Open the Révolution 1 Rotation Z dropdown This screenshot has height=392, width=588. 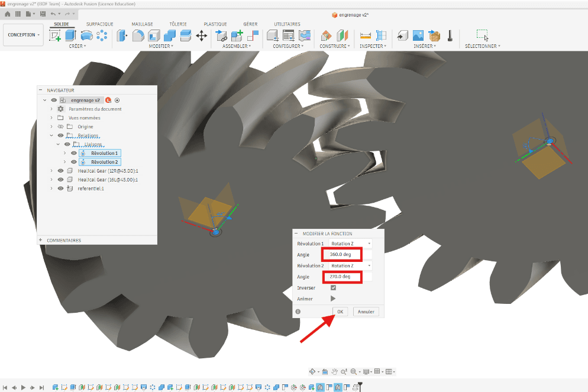350,244
